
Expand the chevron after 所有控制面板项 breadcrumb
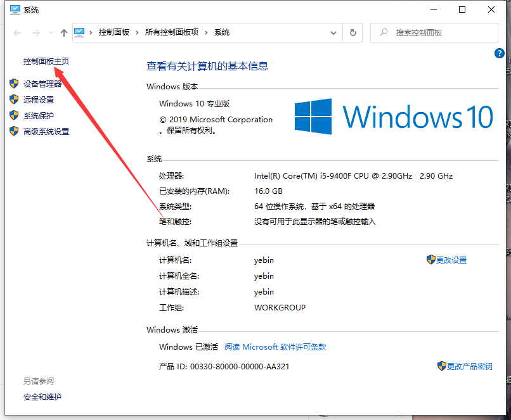[x=207, y=32]
